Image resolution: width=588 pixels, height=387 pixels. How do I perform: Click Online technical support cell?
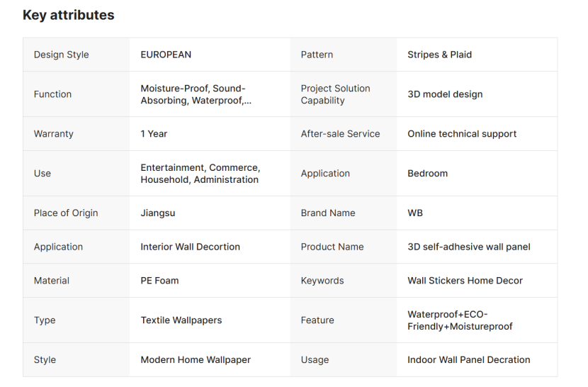tap(462, 134)
